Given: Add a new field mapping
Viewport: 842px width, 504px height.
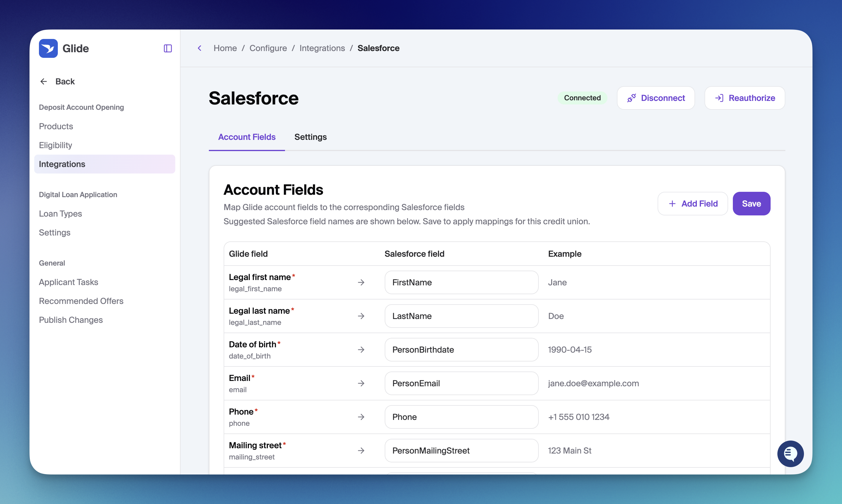Looking at the screenshot, I should (x=693, y=204).
